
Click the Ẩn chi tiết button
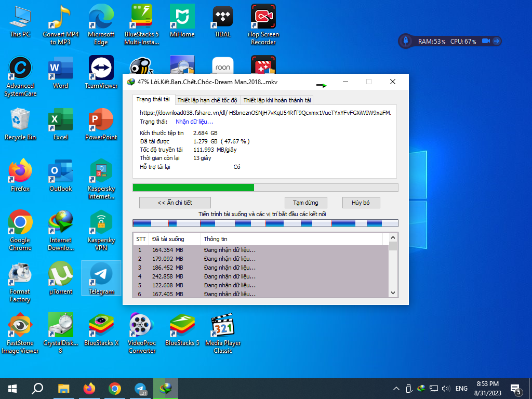(175, 203)
